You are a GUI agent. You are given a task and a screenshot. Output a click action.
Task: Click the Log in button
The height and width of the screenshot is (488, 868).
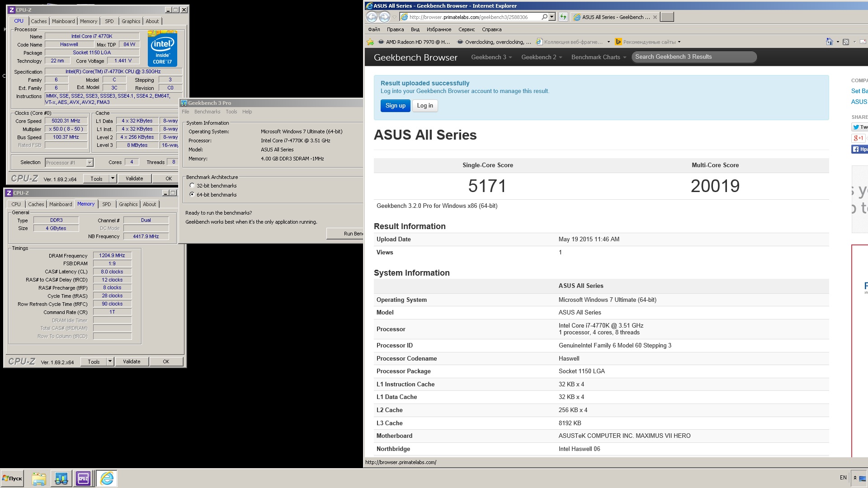tap(425, 106)
